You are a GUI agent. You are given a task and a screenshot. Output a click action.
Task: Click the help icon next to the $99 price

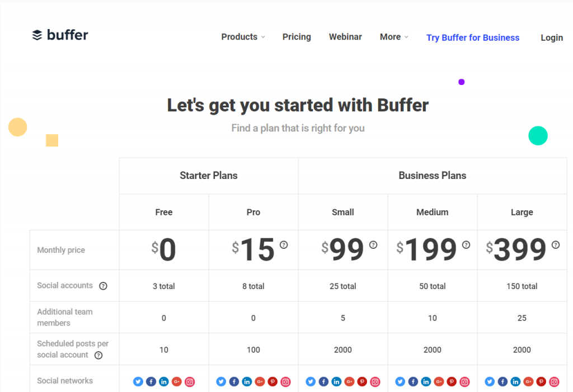373,244
